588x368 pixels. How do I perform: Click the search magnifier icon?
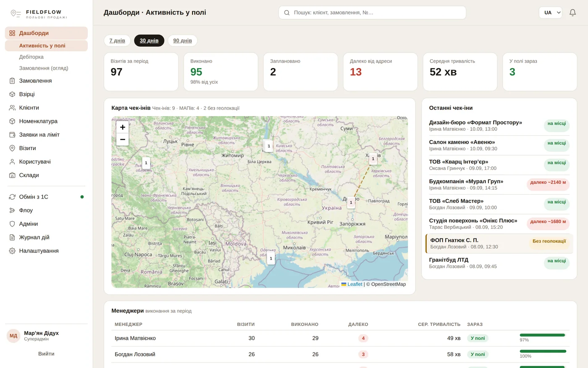(x=287, y=13)
